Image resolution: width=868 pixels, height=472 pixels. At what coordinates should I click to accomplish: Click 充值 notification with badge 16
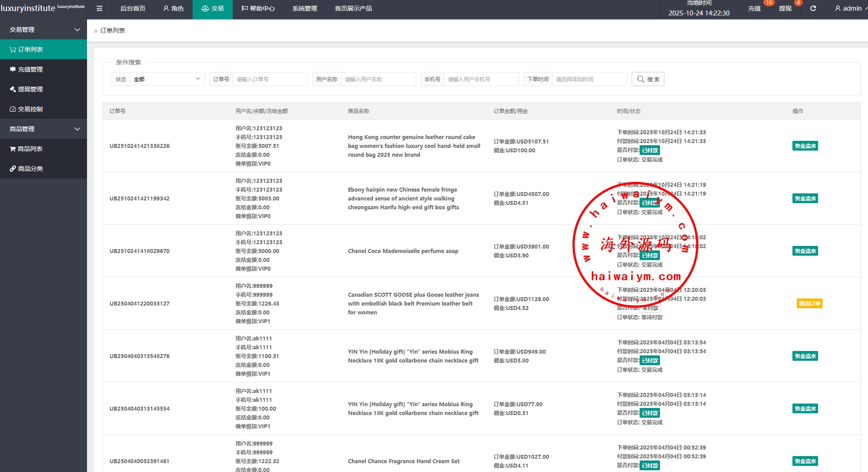754,8
